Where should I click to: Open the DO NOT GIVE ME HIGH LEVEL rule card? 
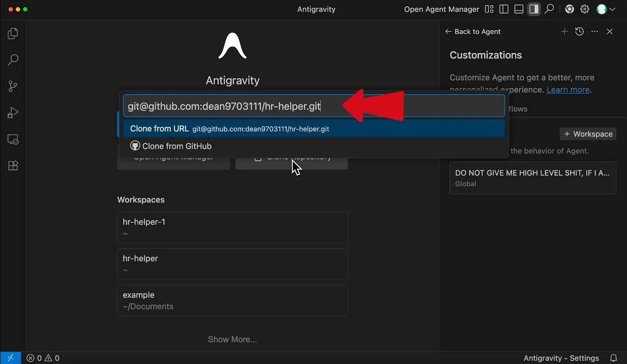click(533, 178)
